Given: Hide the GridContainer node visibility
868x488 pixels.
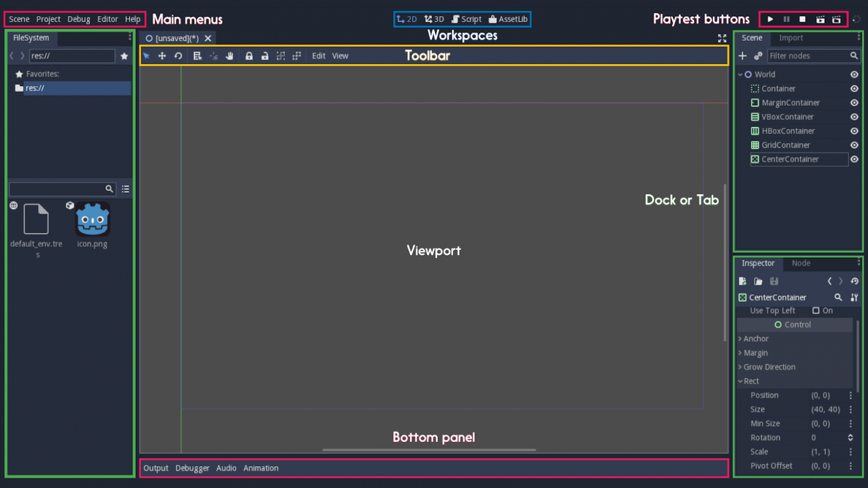Looking at the screenshot, I should point(854,145).
